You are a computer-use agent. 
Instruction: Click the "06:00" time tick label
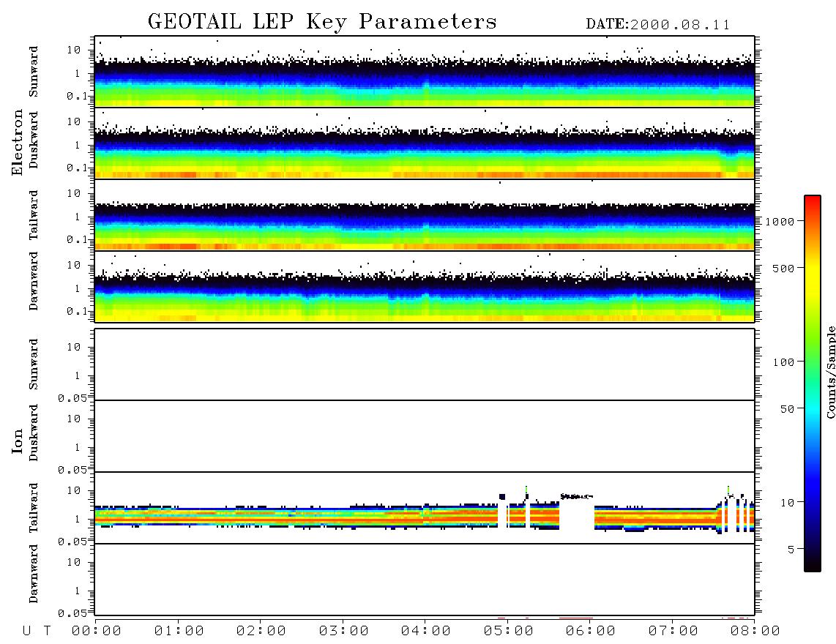tap(591, 631)
